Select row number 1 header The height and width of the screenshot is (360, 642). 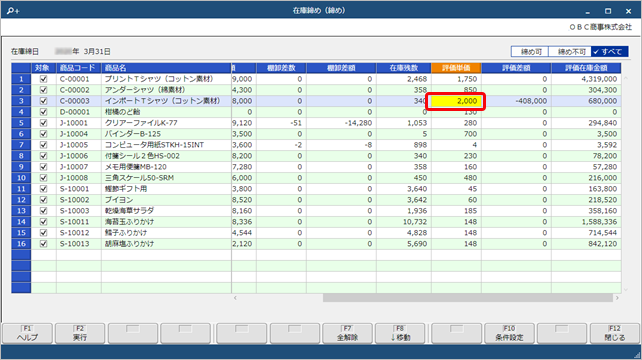coord(21,79)
